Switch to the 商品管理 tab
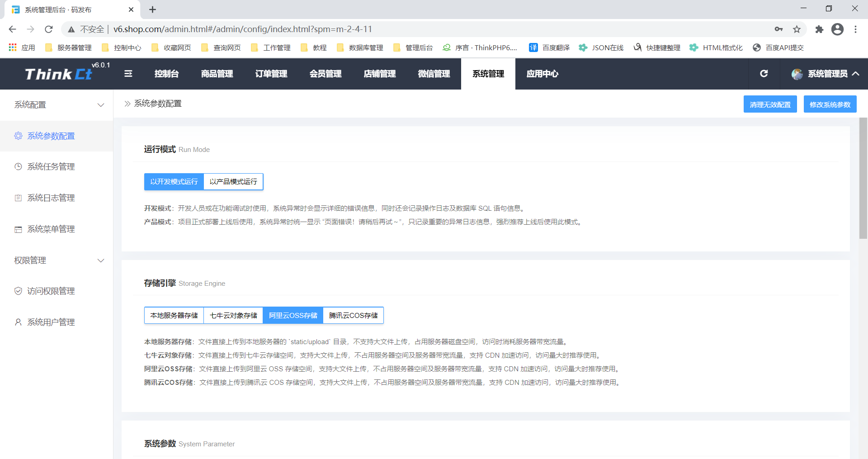Image resolution: width=868 pixels, height=459 pixels. click(217, 74)
